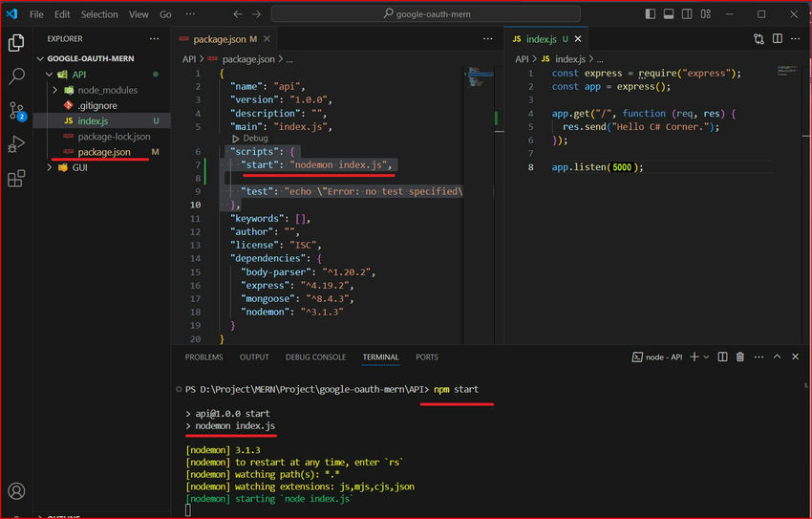
Task: Click the google-oauth-mern command center search
Action: pyautogui.click(x=426, y=14)
